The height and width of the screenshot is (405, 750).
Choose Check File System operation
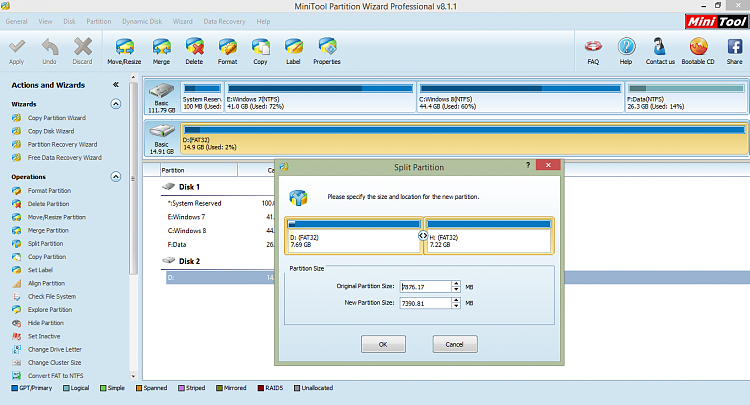pos(52,296)
